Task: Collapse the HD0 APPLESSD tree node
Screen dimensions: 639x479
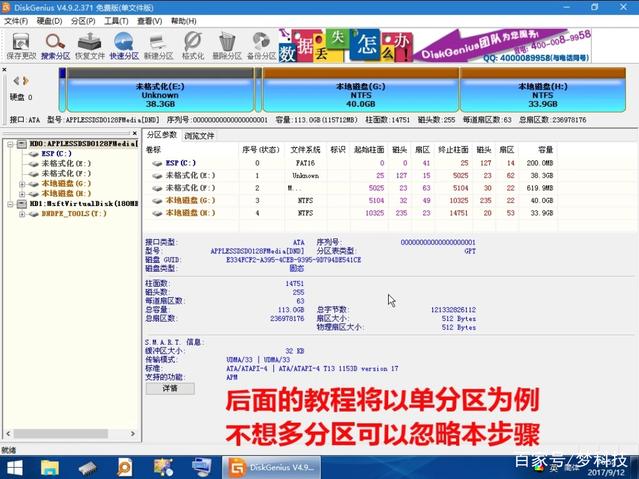Action: 10,144
